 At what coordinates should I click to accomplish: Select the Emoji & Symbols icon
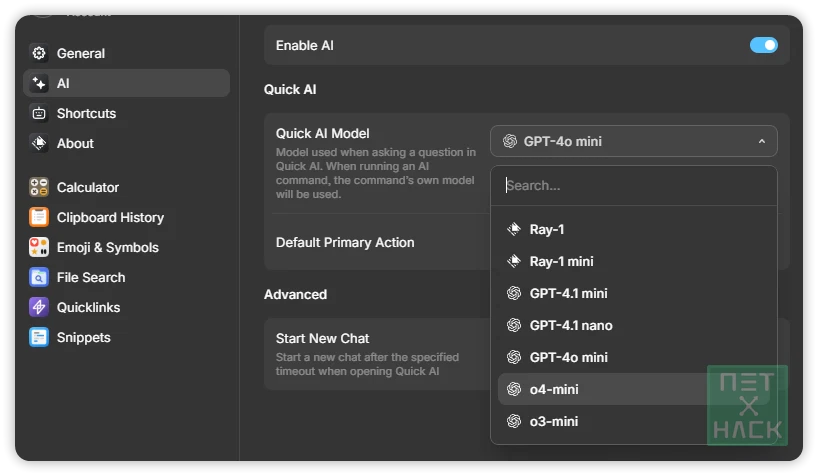(39, 247)
